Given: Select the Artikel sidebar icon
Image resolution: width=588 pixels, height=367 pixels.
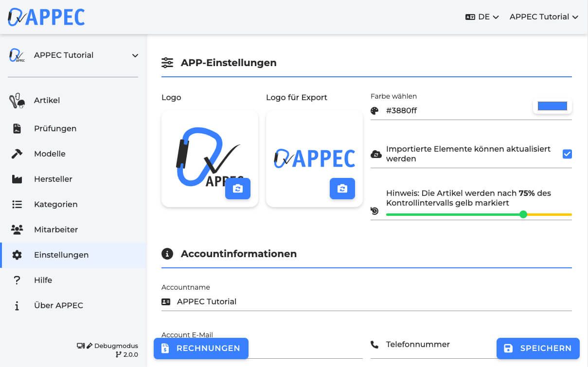Looking at the screenshot, I should (x=17, y=100).
